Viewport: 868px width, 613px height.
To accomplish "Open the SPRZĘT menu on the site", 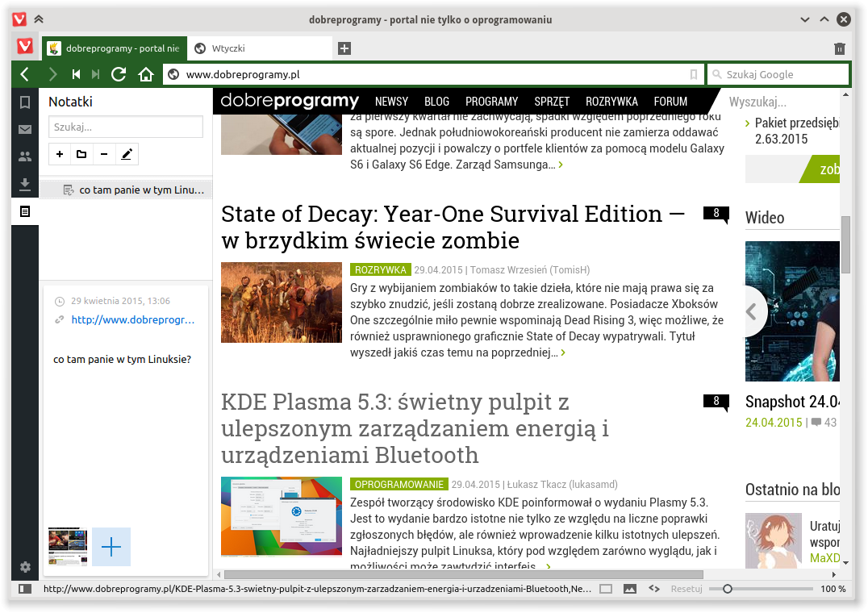I will (552, 102).
